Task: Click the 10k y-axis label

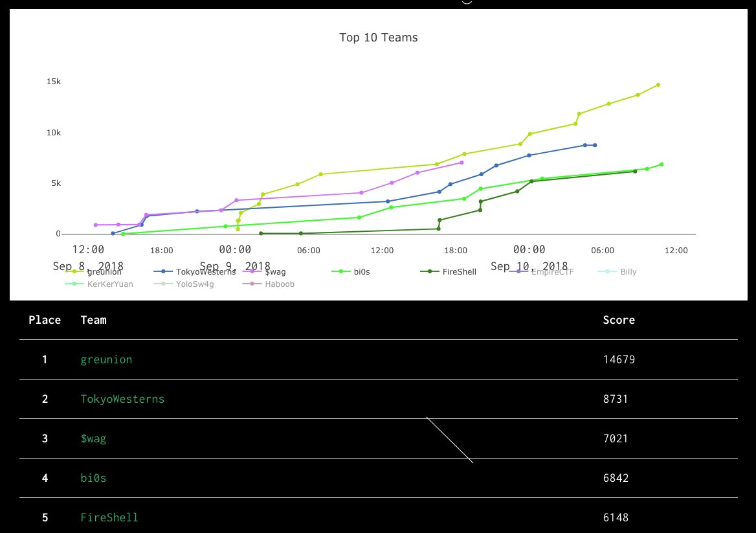Action: coord(54,133)
